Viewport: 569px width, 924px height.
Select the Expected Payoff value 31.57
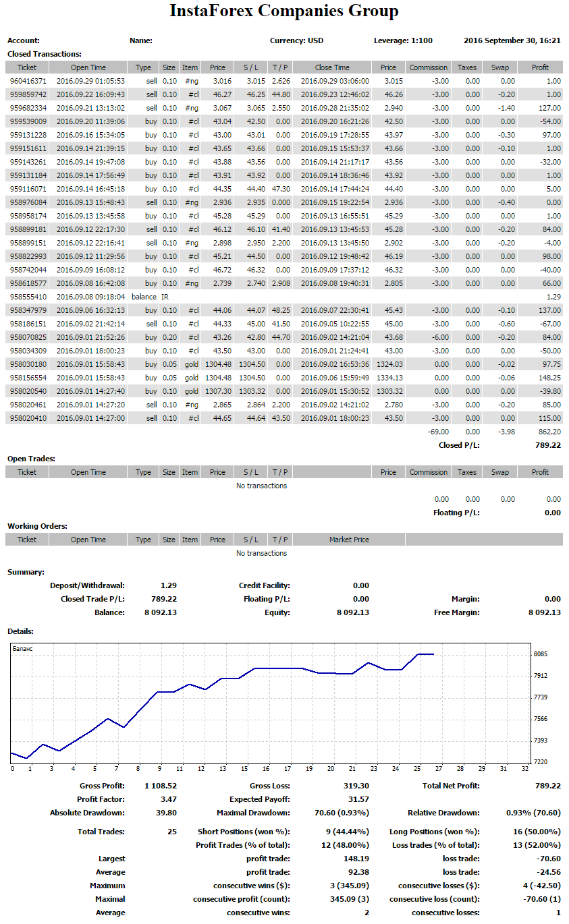point(360,799)
